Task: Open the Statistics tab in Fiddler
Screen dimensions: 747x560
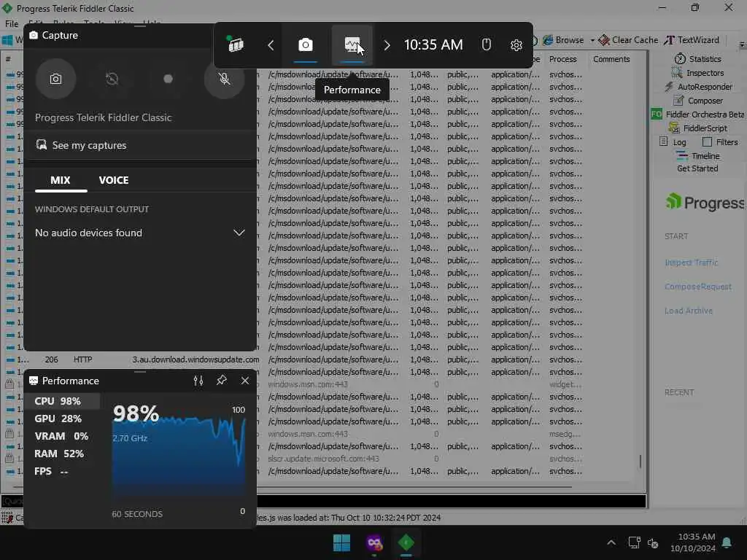Action: [x=698, y=59]
